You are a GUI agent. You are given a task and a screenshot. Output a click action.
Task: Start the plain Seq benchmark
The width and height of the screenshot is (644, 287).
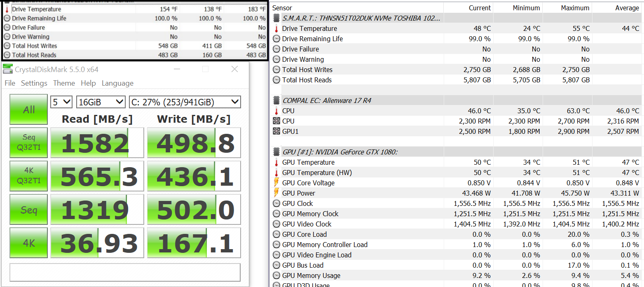point(28,209)
